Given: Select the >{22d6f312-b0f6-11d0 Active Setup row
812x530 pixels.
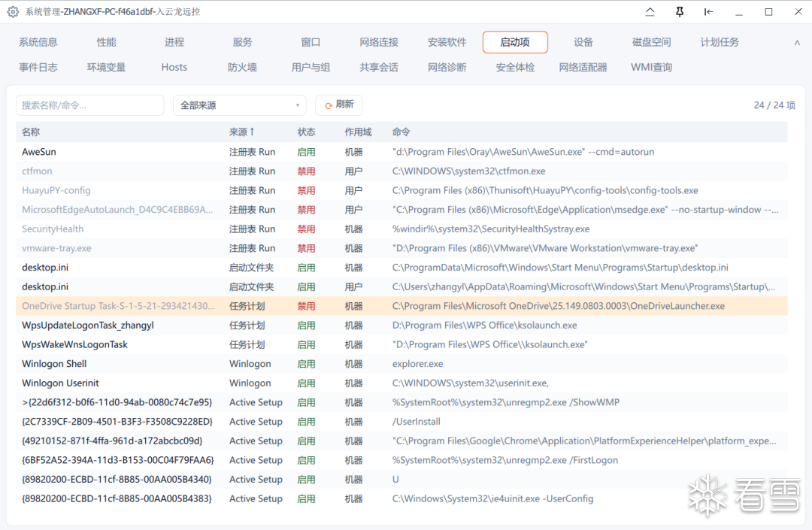Looking at the screenshot, I should pyautogui.click(x=401, y=402).
